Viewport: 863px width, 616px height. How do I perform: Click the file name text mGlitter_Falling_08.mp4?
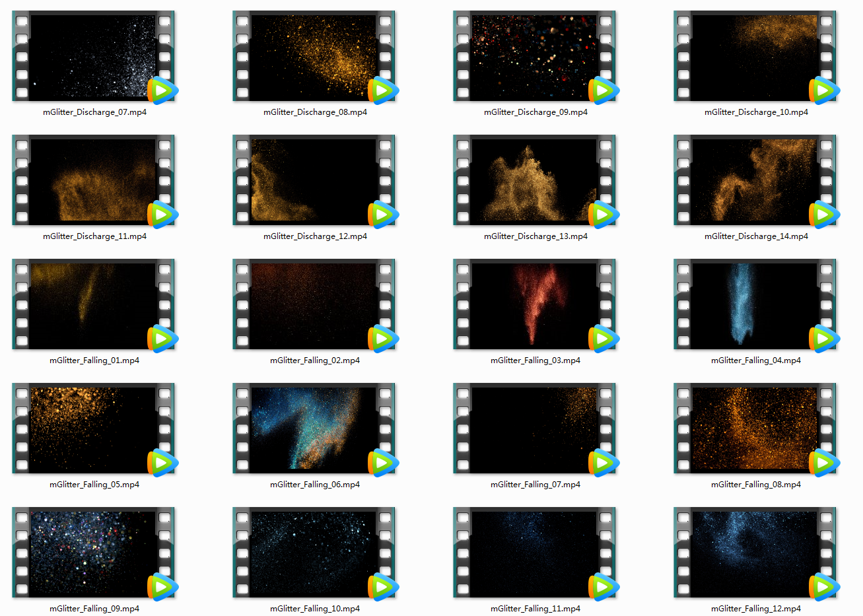[x=756, y=485]
